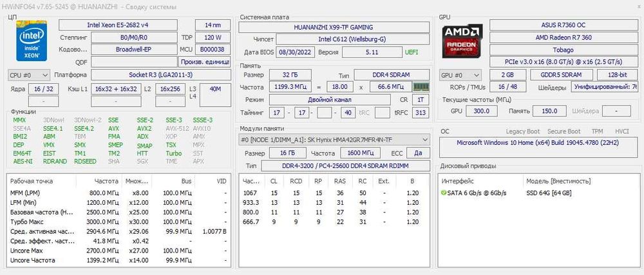Screen dimensions: 644x275
Task: Click the 5.11 BIOS version field
Action: (372, 53)
